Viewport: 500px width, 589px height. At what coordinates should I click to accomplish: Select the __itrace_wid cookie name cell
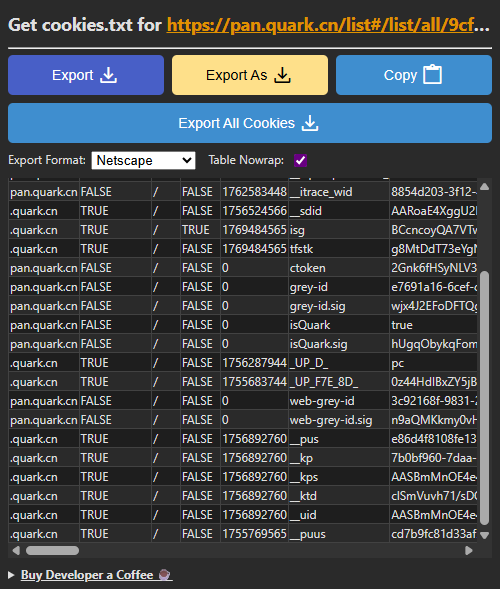click(339, 192)
